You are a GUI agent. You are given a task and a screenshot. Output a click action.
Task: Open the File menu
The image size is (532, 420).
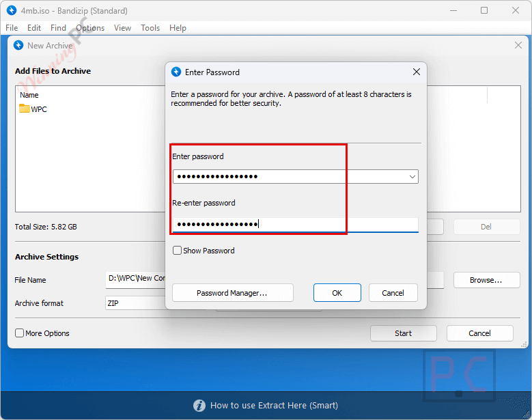point(12,28)
